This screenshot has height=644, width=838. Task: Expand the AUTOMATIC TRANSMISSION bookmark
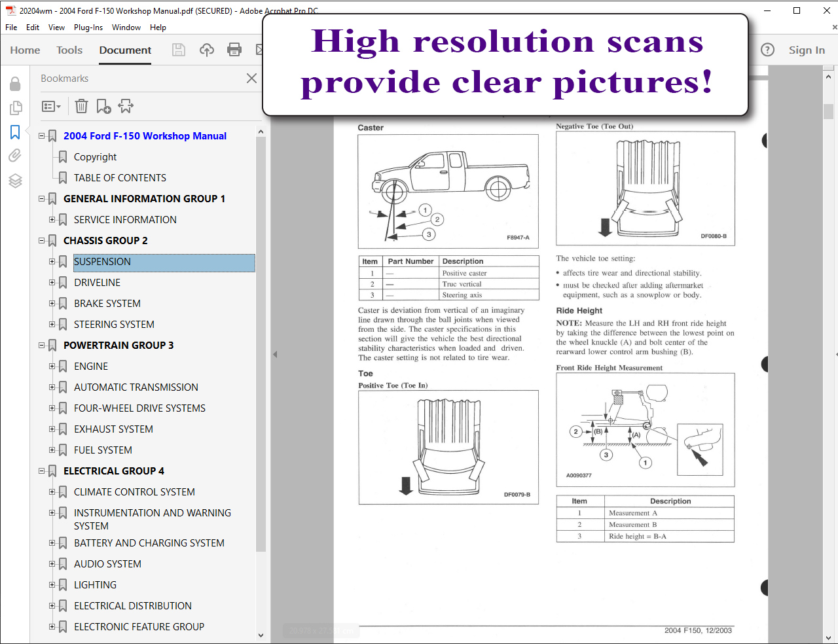pyautogui.click(x=52, y=387)
